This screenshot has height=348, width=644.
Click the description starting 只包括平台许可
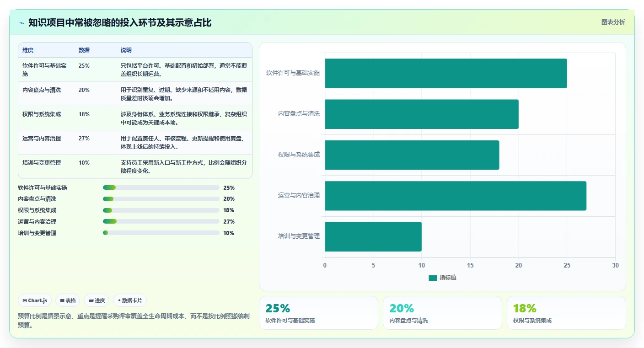[184, 70]
